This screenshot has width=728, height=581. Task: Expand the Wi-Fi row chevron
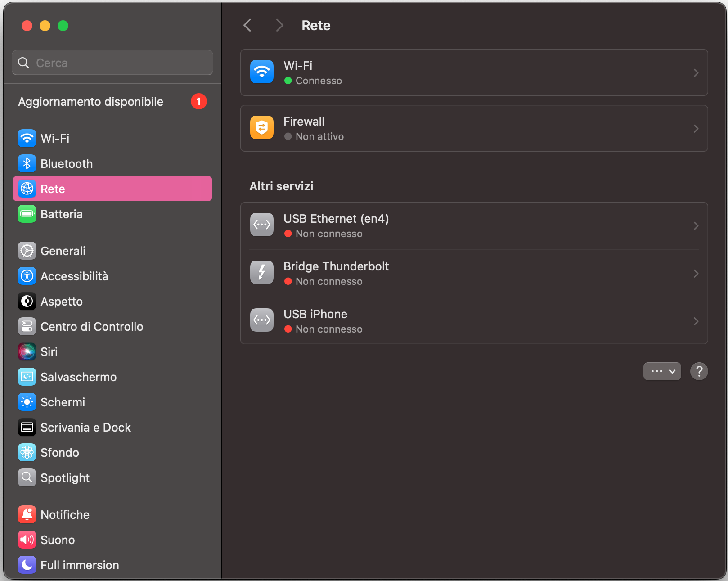[x=696, y=73]
